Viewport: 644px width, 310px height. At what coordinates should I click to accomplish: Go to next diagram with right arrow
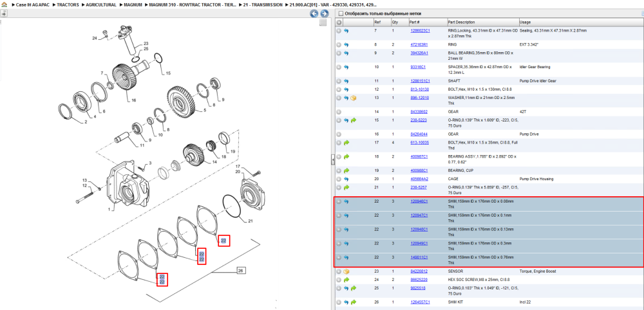pos(324,14)
